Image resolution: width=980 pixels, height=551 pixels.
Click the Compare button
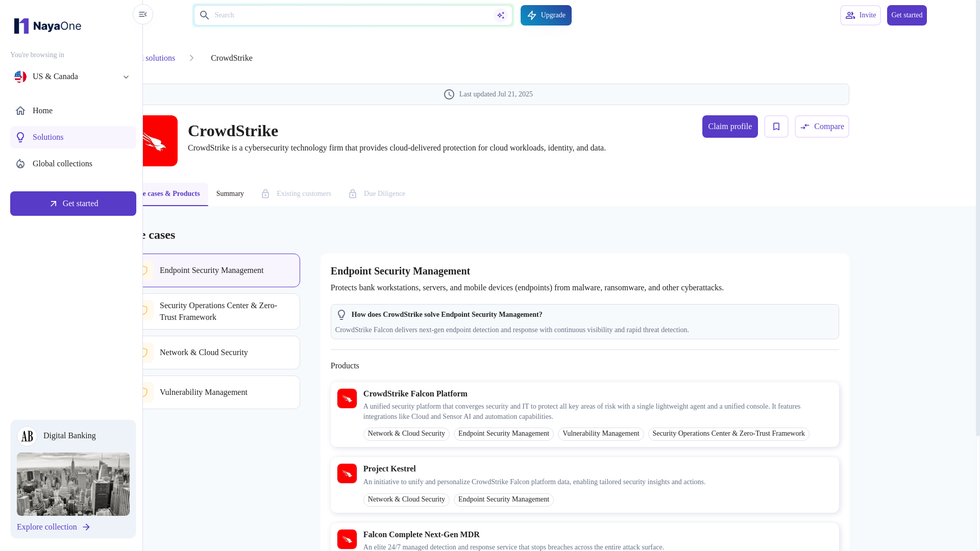click(822, 127)
